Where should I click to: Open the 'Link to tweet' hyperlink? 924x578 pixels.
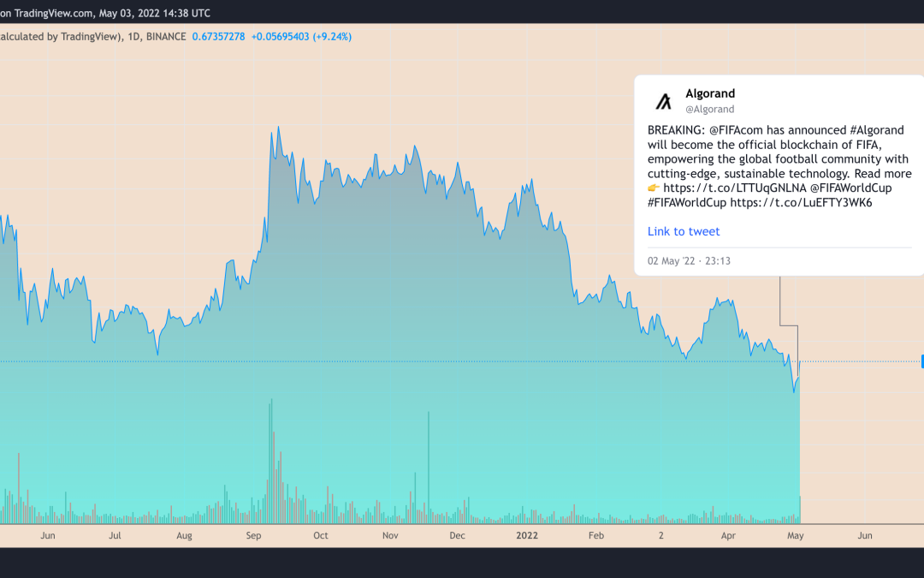click(x=684, y=231)
